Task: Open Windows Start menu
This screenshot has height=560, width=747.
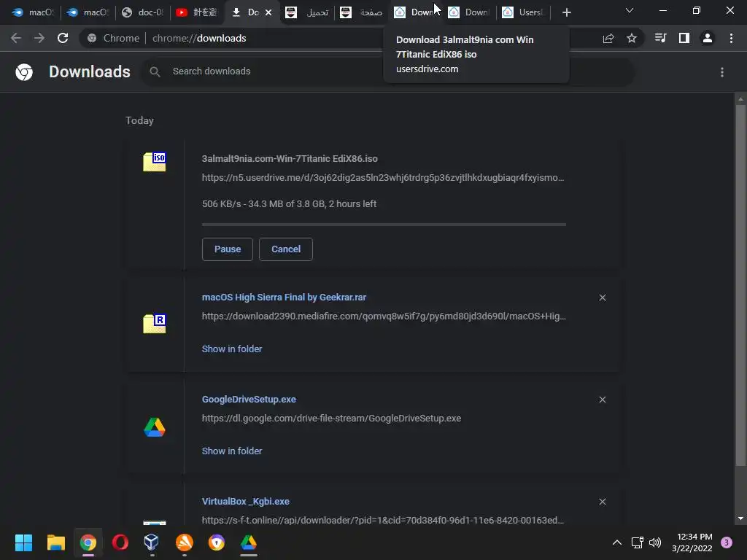Action: [23, 542]
